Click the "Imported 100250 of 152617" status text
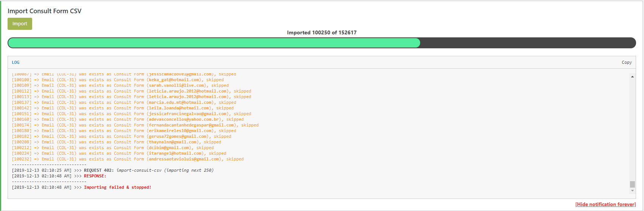The image size is (644, 211). tap(321, 32)
